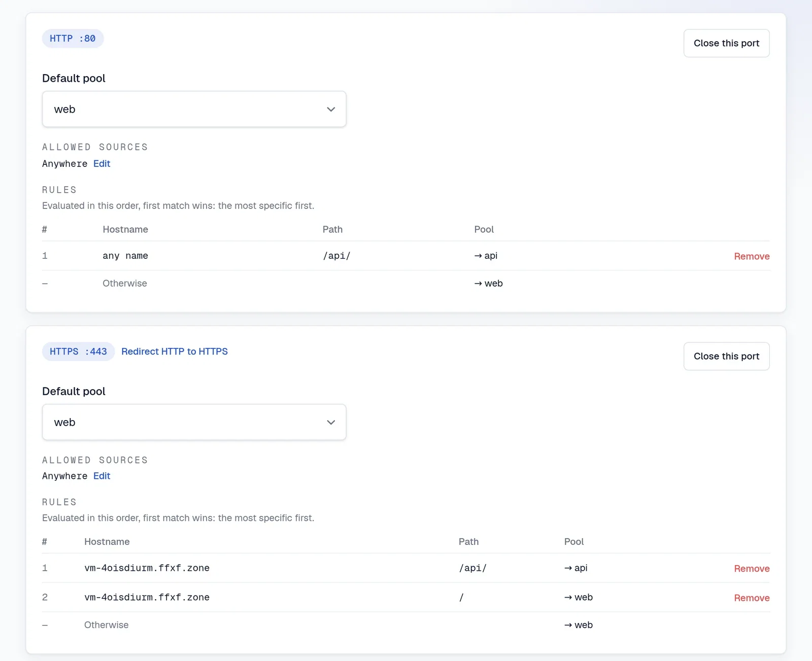812x661 pixels.
Task: Click the HTTPS :443 badge
Action: pos(78,352)
